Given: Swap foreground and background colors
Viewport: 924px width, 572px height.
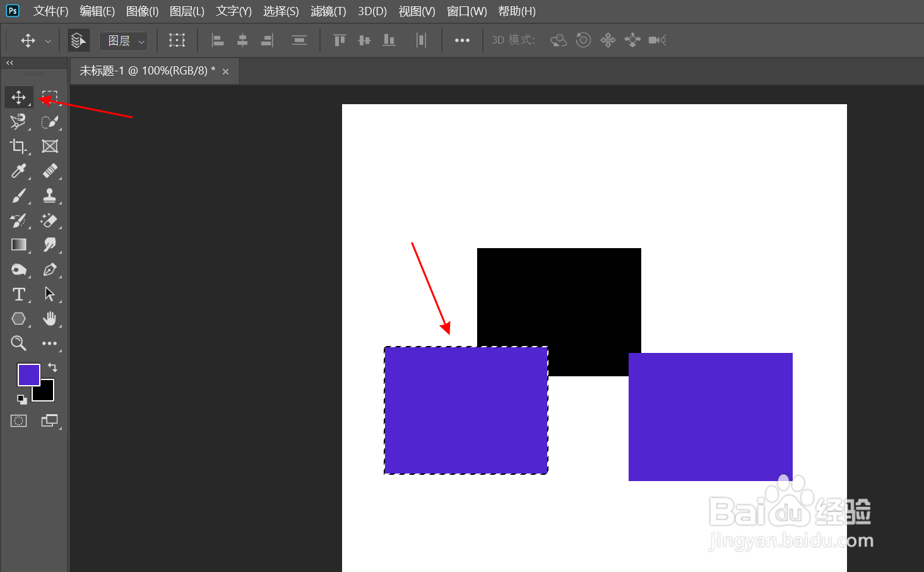Looking at the screenshot, I should pyautogui.click(x=52, y=367).
